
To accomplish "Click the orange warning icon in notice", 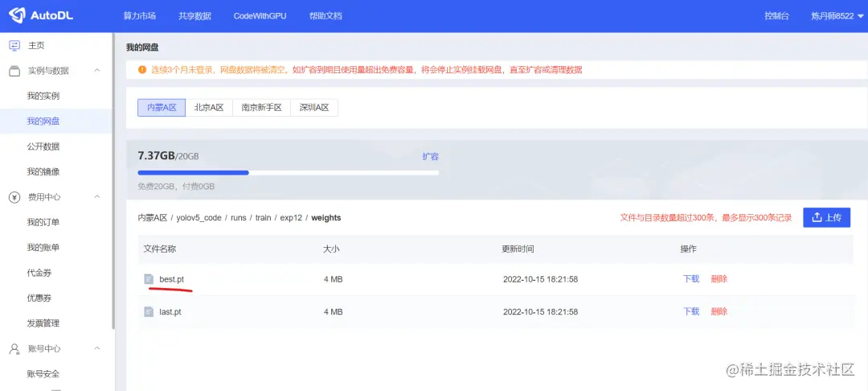I will click(141, 70).
